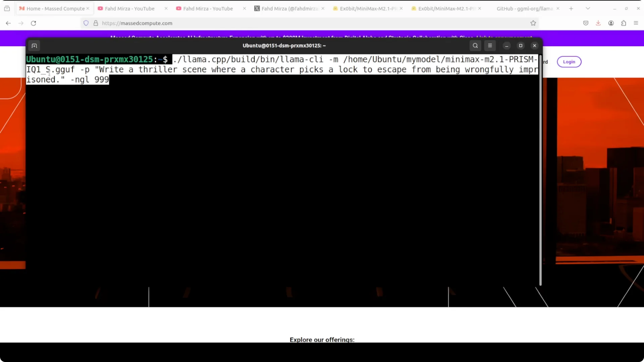Screen dimensions: 644x362
Task: Go back to the previous page
Action: pyautogui.click(x=8, y=23)
